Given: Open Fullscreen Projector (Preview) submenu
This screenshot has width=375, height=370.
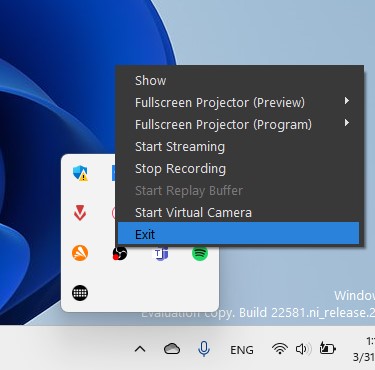Looking at the screenshot, I should [238, 102].
